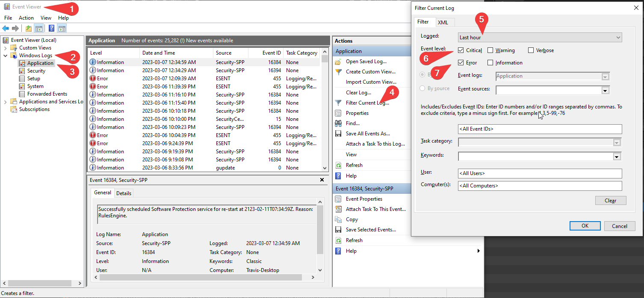Enable the Warning event level checkbox
Screen dimensions: 644x298
[x=490, y=50]
